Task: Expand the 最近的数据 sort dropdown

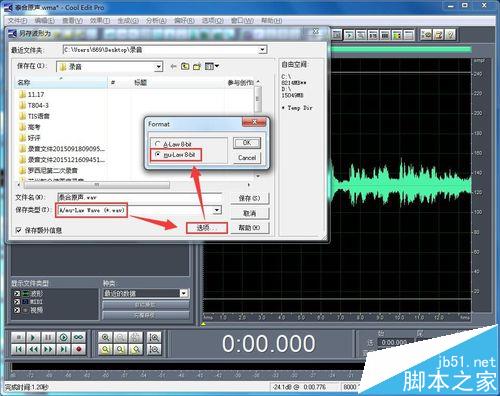Action: 184,293
